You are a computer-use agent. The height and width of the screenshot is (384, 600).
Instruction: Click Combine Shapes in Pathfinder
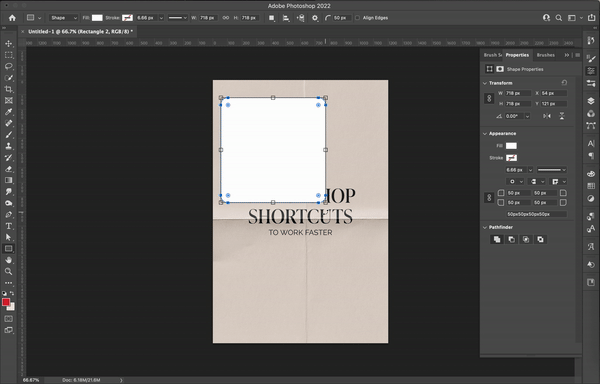[497, 239]
